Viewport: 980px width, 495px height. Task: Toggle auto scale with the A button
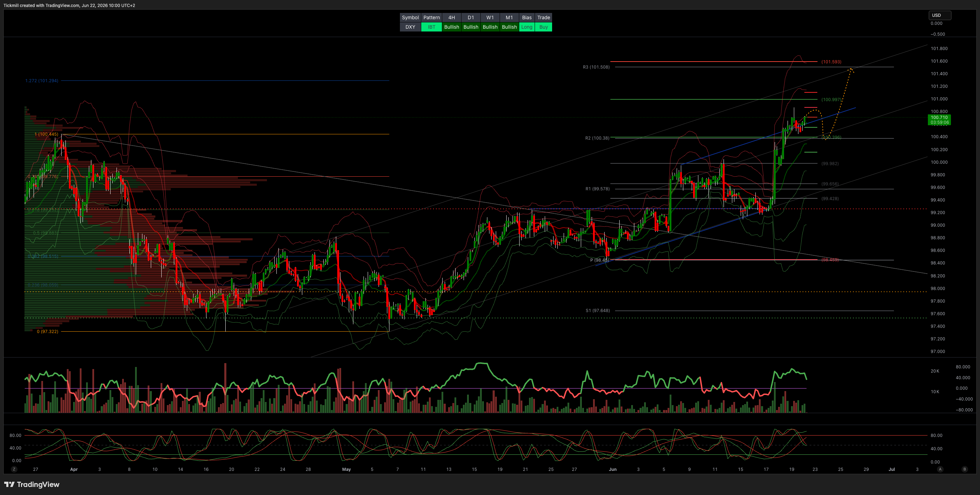click(x=940, y=469)
